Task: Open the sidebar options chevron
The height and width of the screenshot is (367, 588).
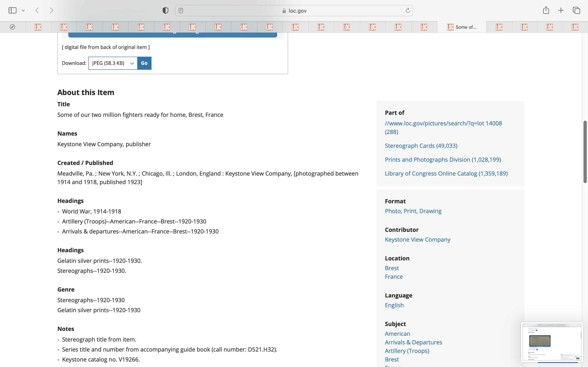Action: (x=23, y=10)
